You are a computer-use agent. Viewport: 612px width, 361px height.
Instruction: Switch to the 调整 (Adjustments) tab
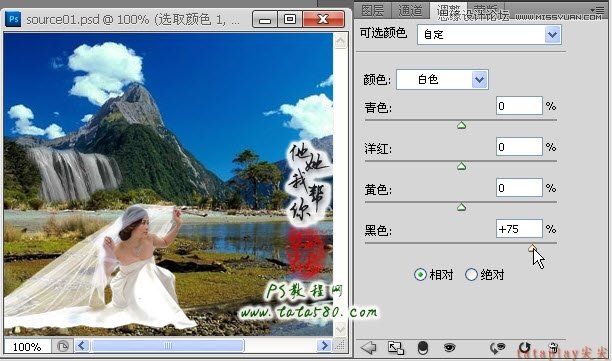point(448,11)
